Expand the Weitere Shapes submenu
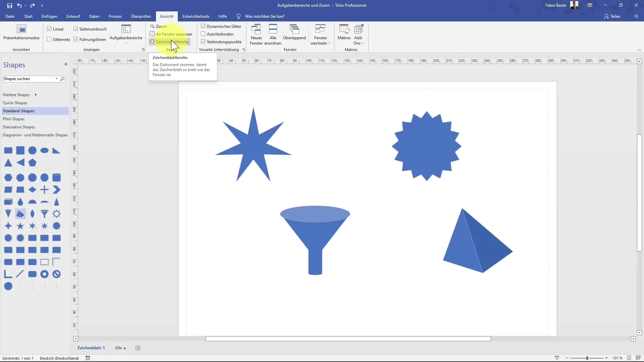Image resolution: width=644 pixels, height=362 pixels. (36, 95)
